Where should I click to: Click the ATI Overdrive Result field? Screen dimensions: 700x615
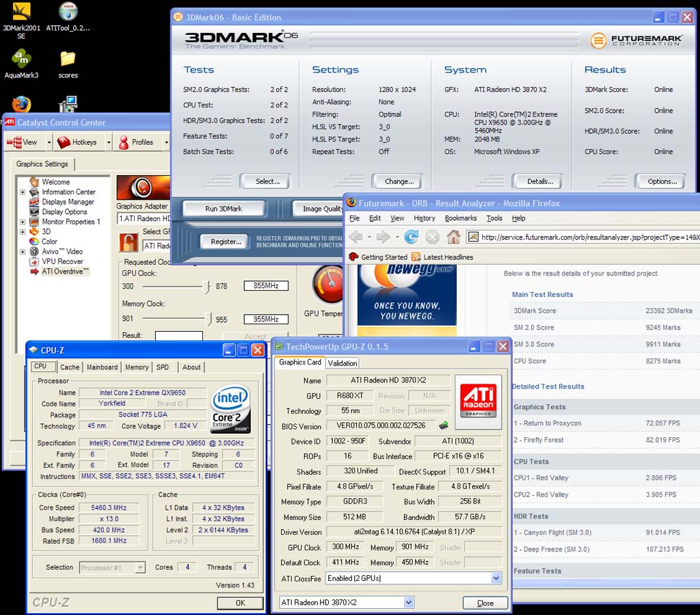pyautogui.click(x=178, y=335)
